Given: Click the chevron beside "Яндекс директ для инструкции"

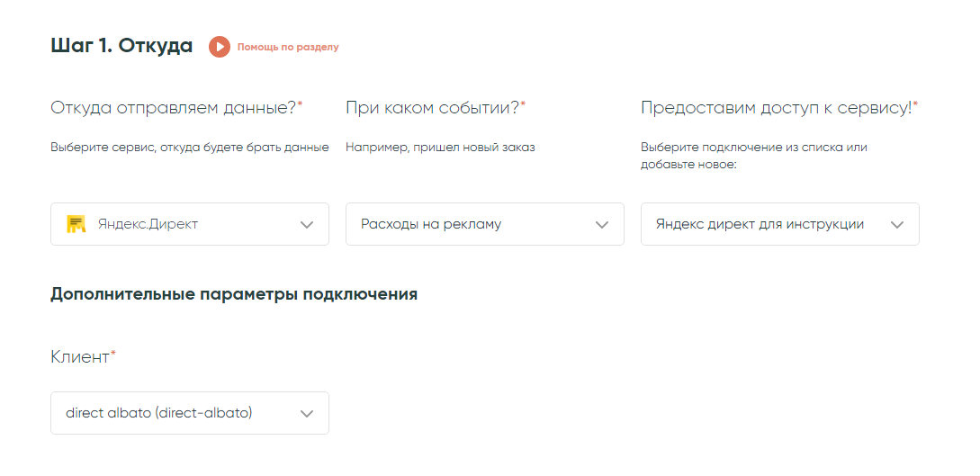Looking at the screenshot, I should [896, 225].
